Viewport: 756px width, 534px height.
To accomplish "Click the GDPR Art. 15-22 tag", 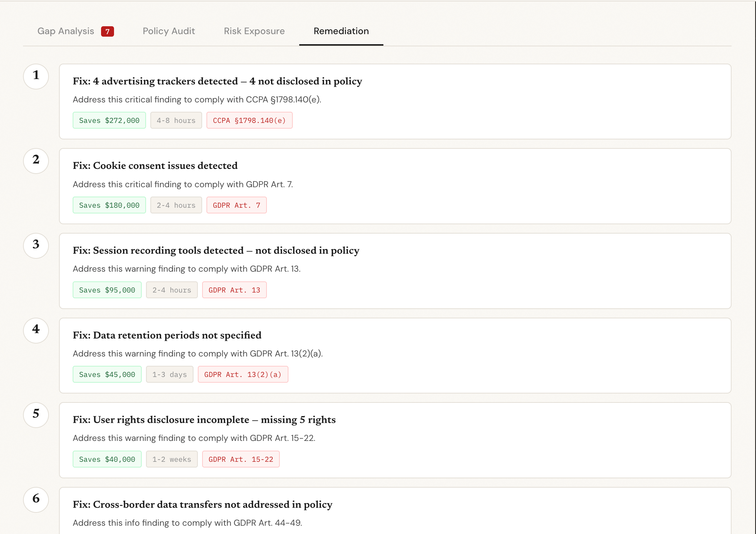I will (241, 459).
